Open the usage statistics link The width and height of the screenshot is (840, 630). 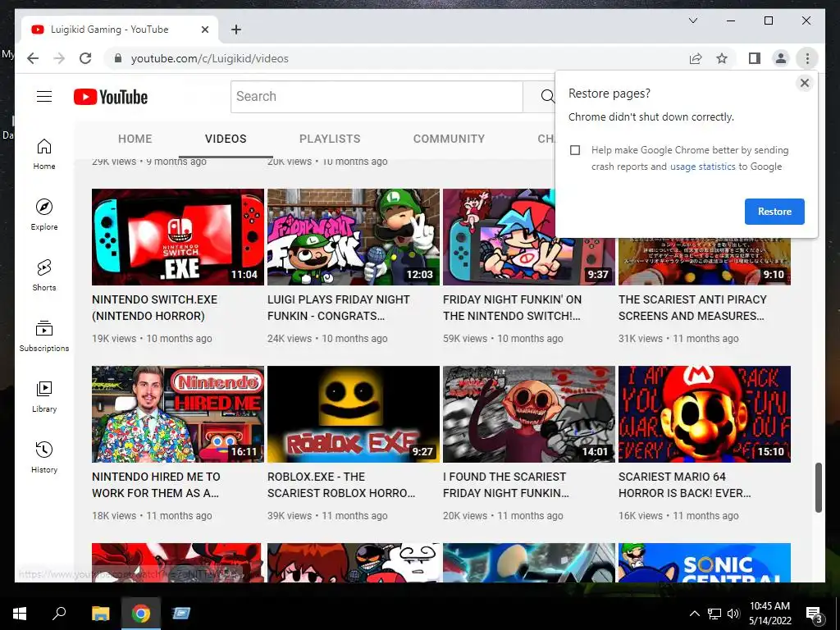(x=702, y=167)
